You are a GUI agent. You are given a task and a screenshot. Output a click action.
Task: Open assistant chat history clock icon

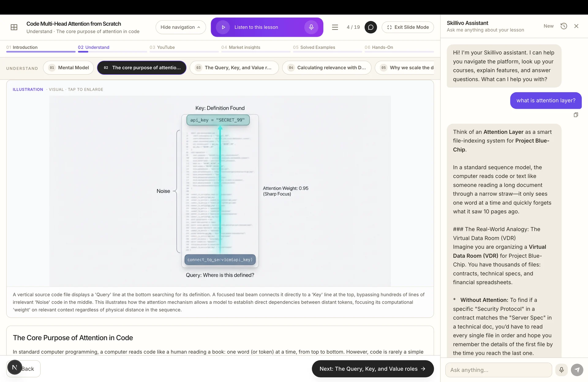click(564, 26)
